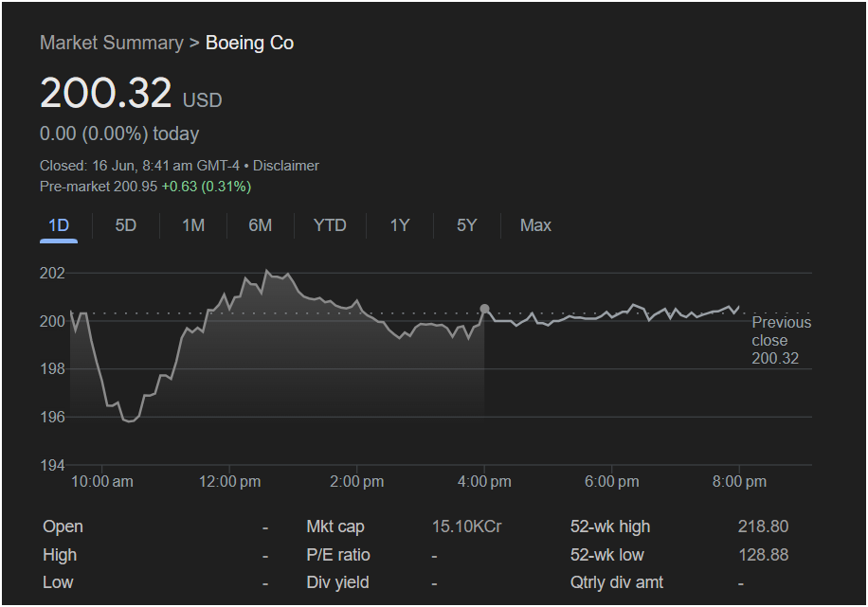This screenshot has height=607, width=868.
Task: Click the Closed: 16 Jun timestamp
Action: tap(139, 166)
